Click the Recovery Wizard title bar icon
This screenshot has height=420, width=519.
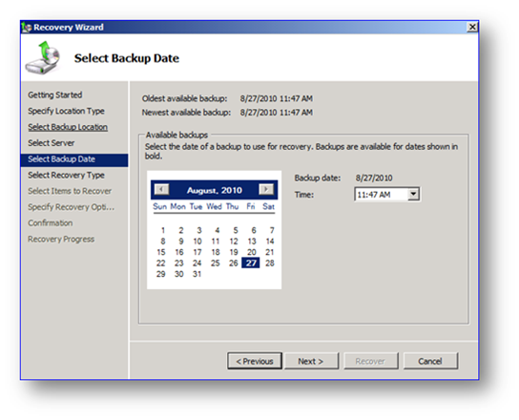[27, 27]
